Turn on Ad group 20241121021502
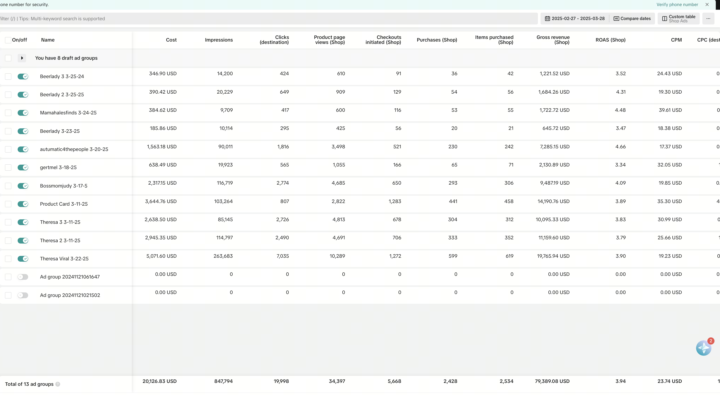The width and height of the screenshot is (720, 395). click(x=23, y=295)
